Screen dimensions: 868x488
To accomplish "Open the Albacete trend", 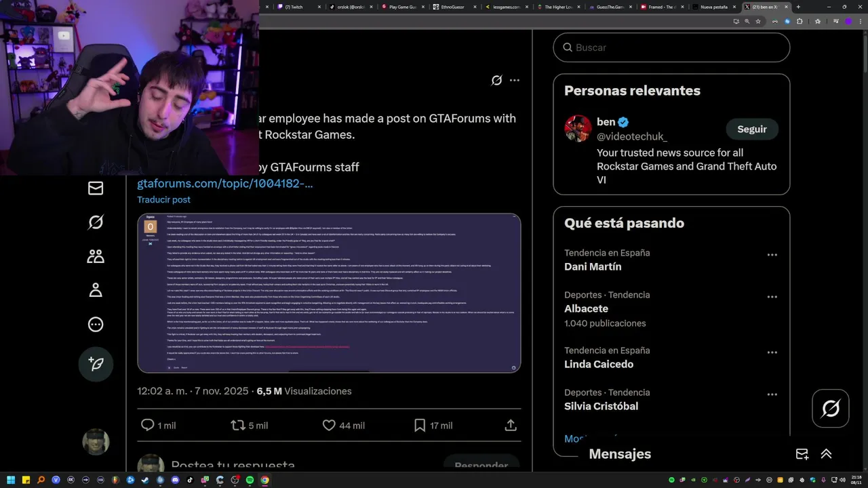I will tap(586, 309).
